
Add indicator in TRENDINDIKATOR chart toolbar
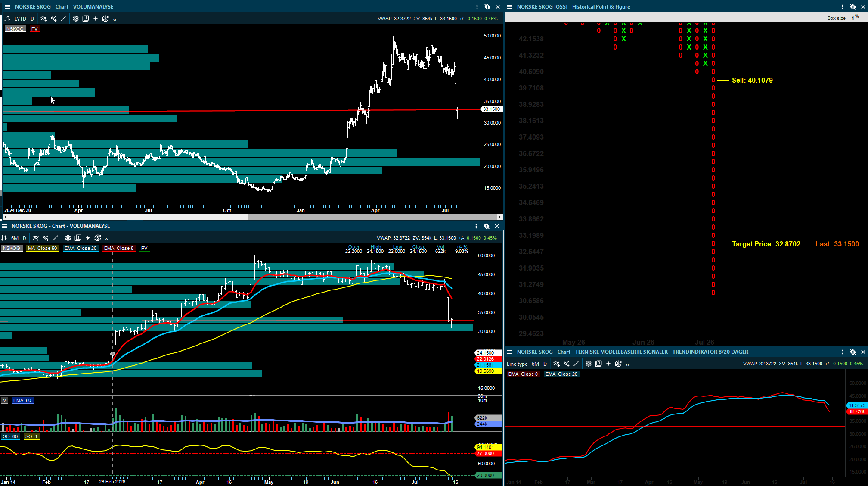click(556, 364)
